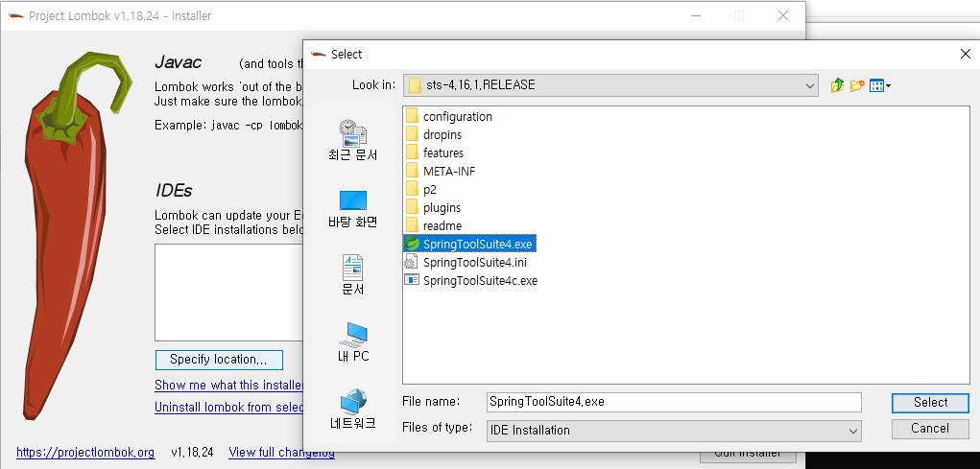Click the SpringToolSuite4.ini gear file icon
Screen dimensions: 980x469
coord(412,262)
